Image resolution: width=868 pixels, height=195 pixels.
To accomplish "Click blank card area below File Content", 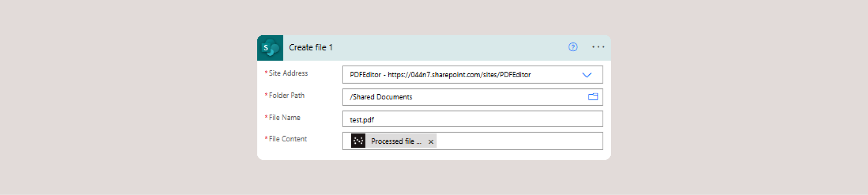I will point(434,155).
